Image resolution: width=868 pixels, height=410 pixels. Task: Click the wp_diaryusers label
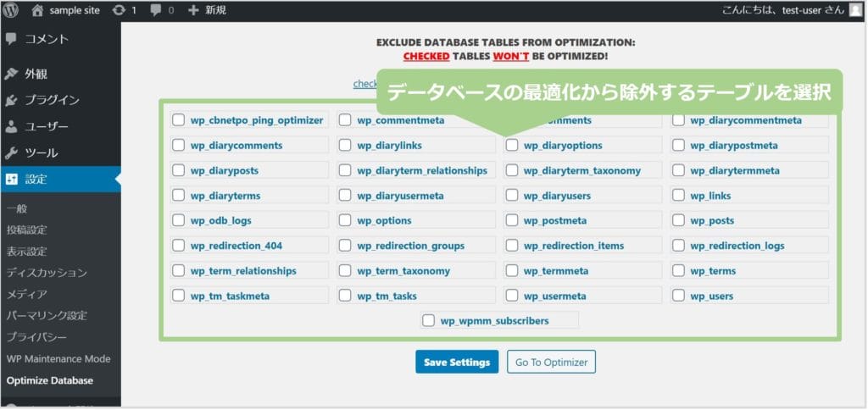[558, 196]
